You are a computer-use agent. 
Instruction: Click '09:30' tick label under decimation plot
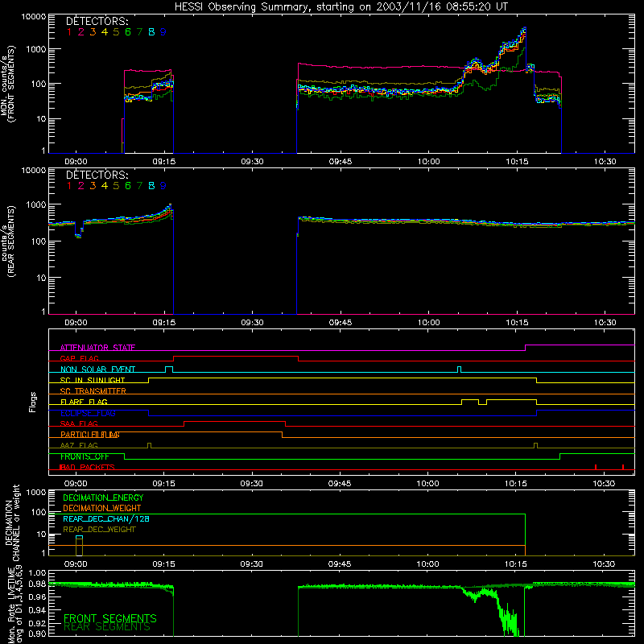251,564
